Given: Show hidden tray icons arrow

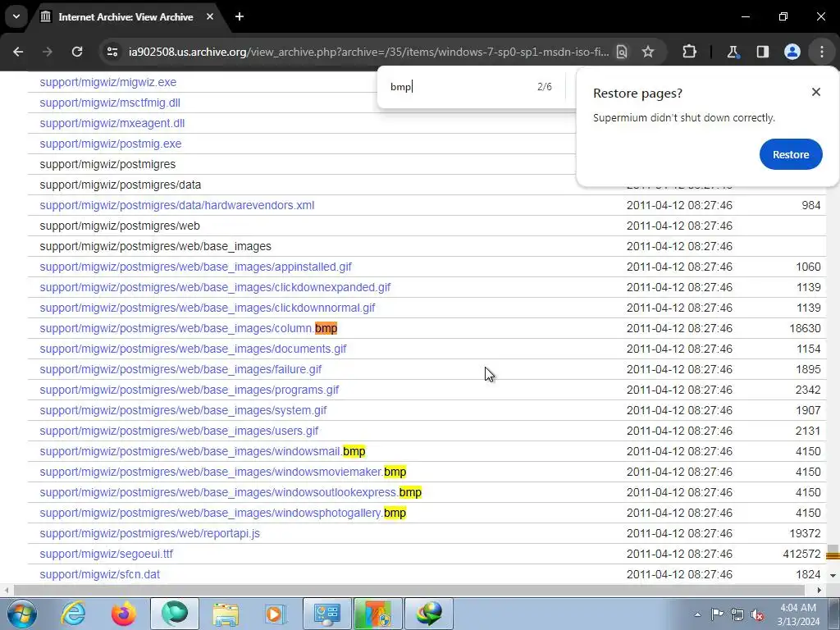Looking at the screenshot, I should click(x=697, y=614).
